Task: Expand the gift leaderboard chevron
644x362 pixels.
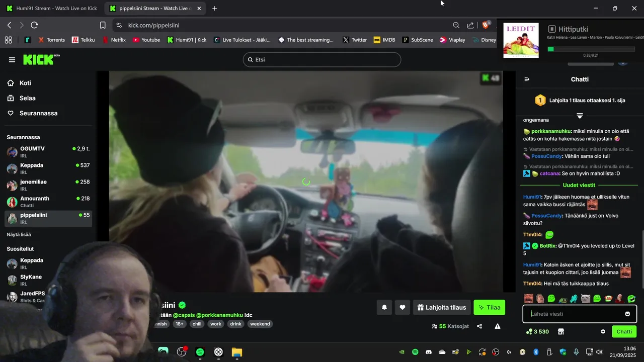Action: pyautogui.click(x=580, y=116)
